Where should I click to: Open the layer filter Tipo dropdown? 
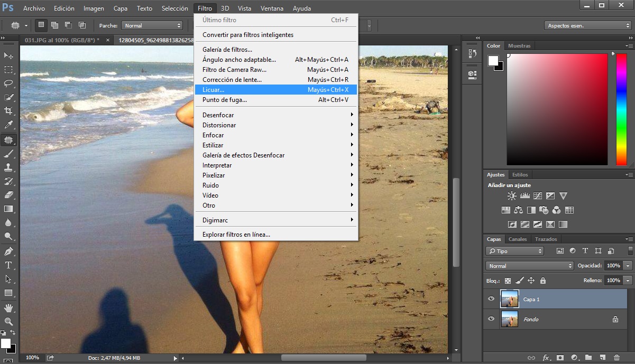point(514,251)
